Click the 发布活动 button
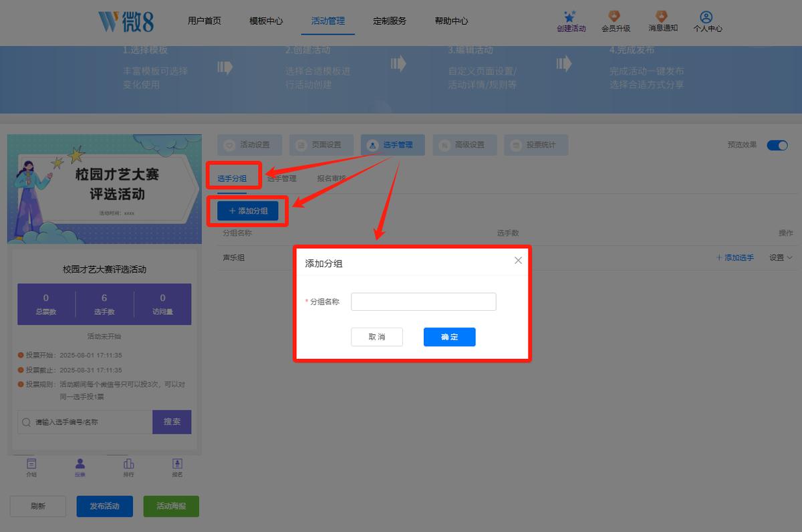 point(105,506)
